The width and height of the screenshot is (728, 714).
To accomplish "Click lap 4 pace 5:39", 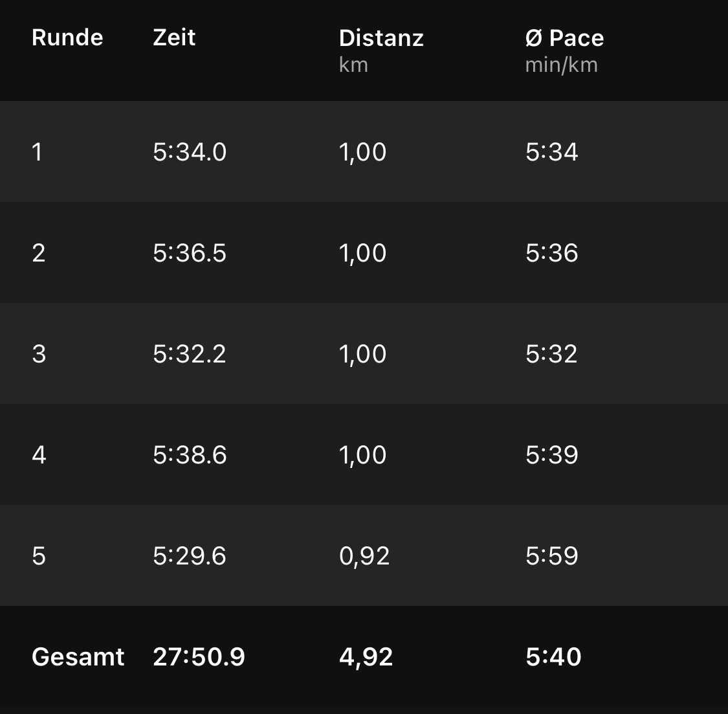I will 552,455.
